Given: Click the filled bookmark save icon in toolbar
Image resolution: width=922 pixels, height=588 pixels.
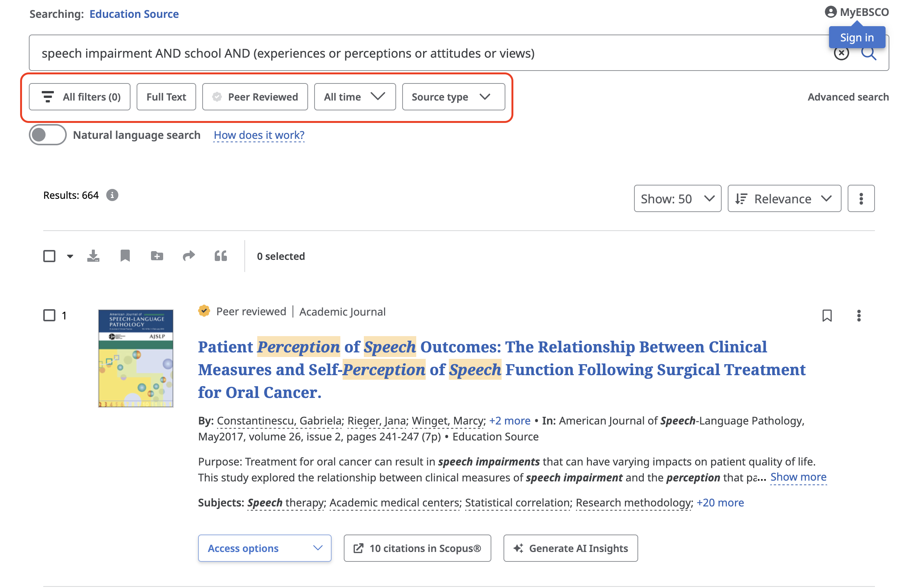Looking at the screenshot, I should [125, 256].
